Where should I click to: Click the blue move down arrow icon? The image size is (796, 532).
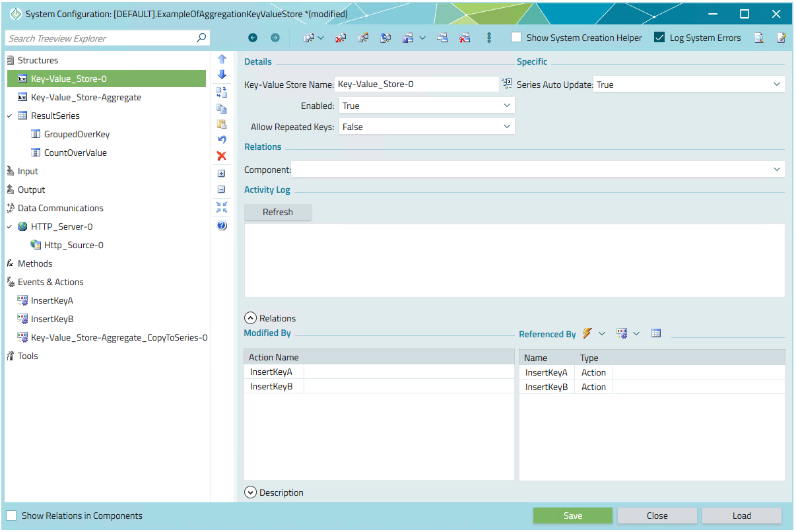222,75
